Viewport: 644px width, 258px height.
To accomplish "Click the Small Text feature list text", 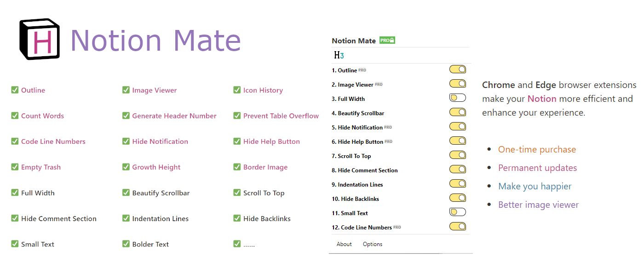I will [x=38, y=244].
